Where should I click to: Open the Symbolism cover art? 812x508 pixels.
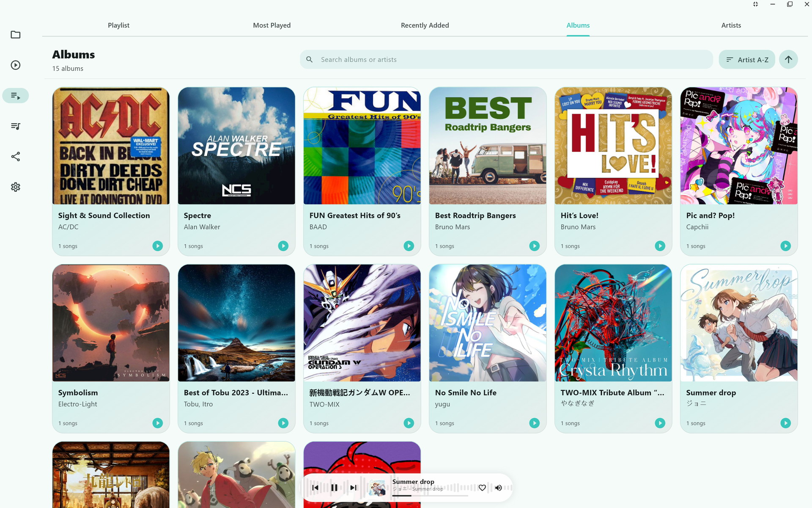(x=111, y=323)
